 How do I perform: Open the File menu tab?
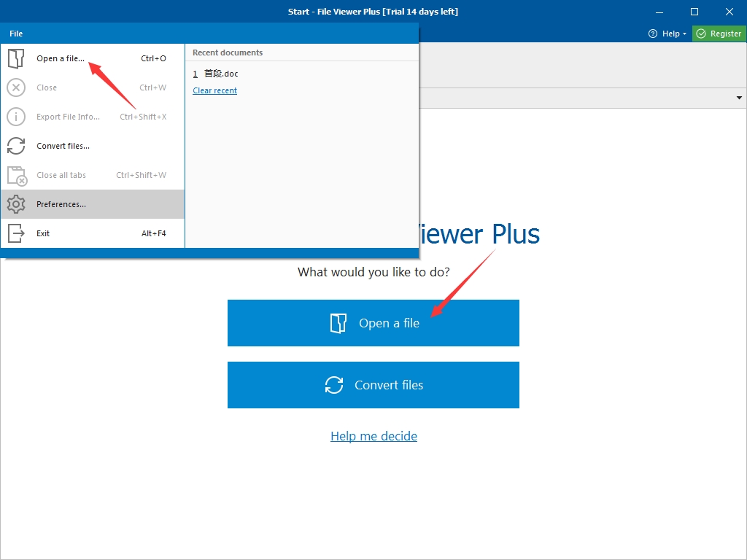tap(16, 34)
